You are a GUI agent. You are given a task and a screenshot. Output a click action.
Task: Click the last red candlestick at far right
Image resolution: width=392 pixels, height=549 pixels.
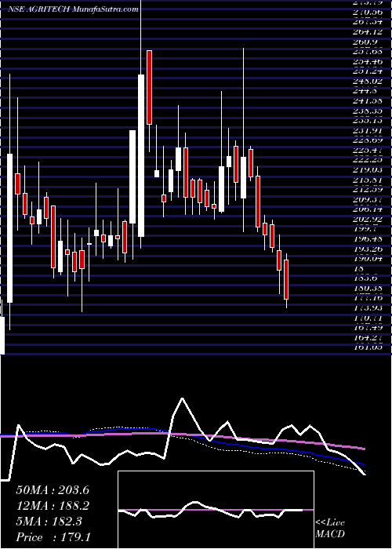286,280
